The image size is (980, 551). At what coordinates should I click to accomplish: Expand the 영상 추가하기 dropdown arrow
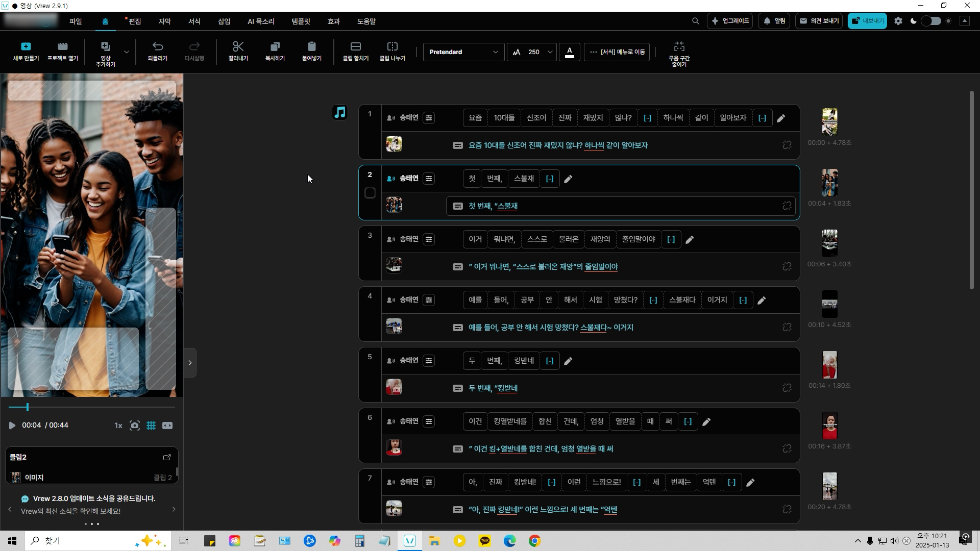click(x=127, y=52)
